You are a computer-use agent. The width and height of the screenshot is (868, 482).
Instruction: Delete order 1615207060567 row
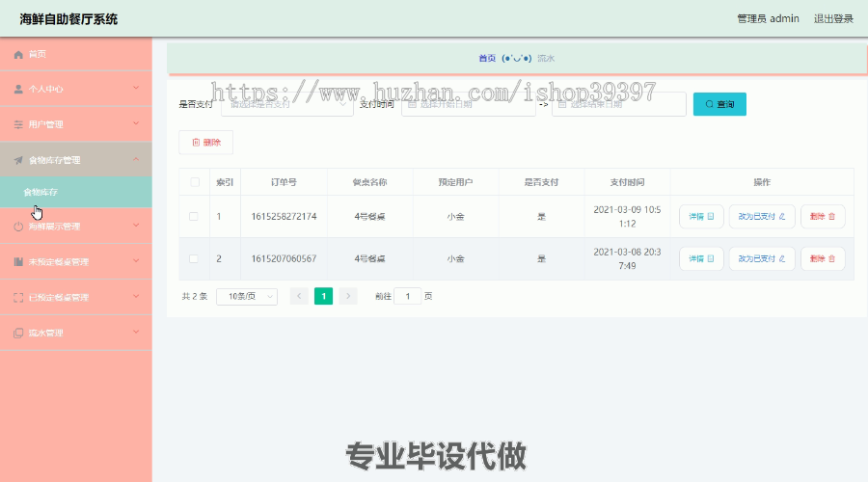click(x=823, y=258)
